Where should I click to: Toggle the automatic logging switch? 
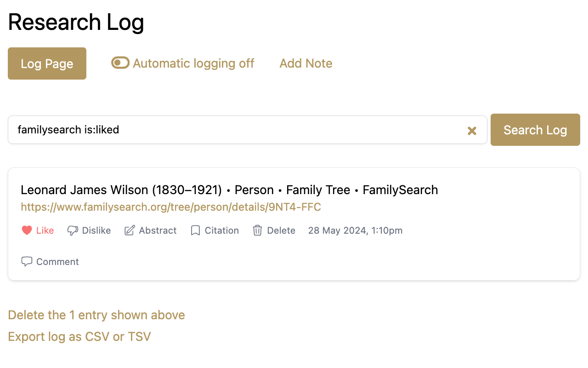(x=120, y=63)
